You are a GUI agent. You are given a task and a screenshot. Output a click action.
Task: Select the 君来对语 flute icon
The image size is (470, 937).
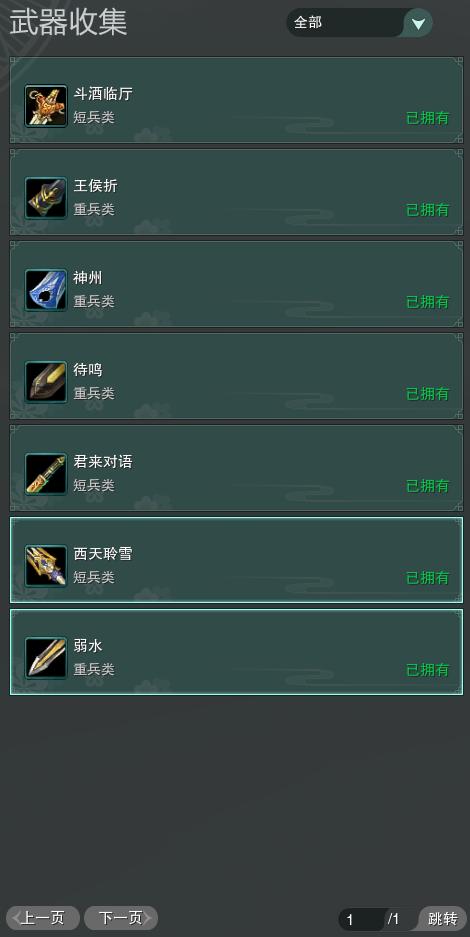click(46, 474)
